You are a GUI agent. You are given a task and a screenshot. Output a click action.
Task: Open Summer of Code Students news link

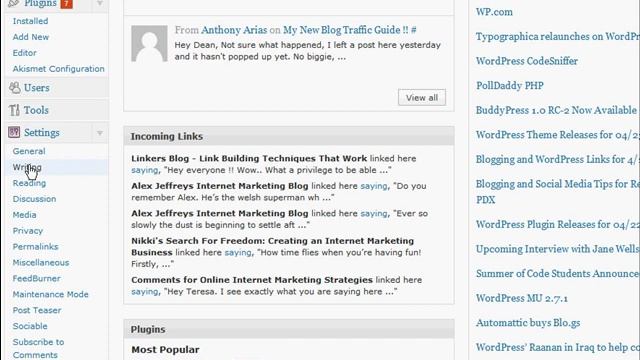tap(558, 273)
